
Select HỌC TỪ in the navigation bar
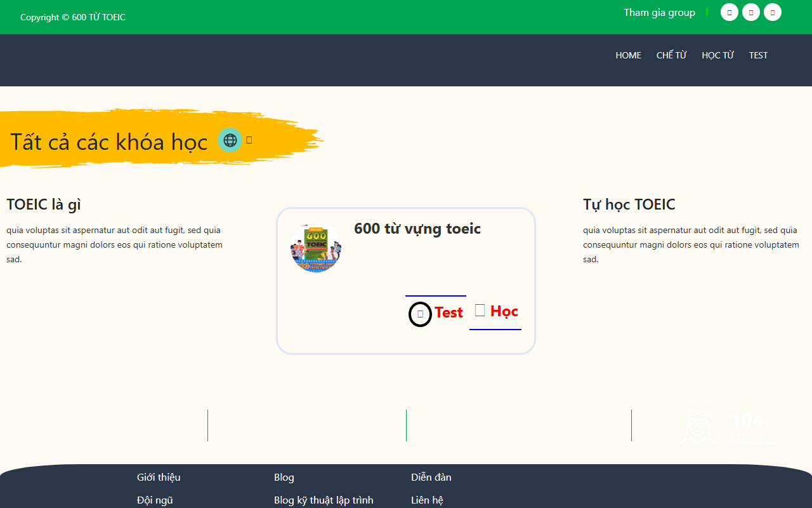click(x=717, y=55)
